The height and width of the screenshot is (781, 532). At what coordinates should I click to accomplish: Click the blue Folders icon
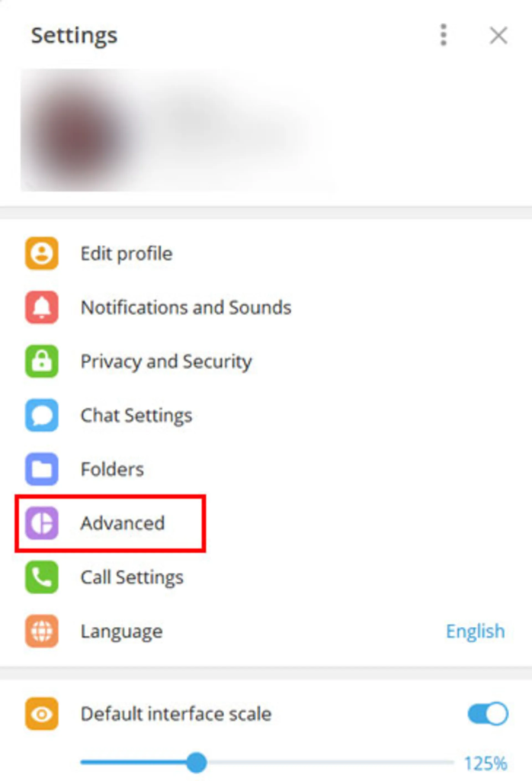[x=42, y=469]
